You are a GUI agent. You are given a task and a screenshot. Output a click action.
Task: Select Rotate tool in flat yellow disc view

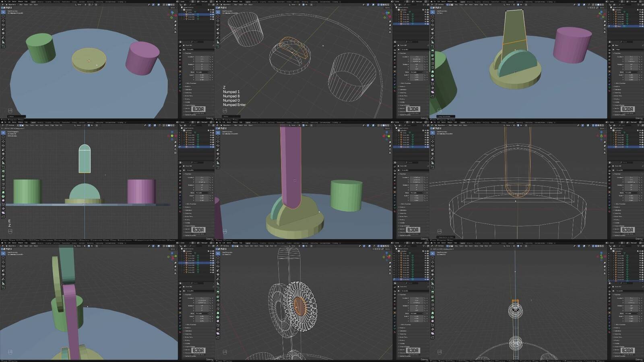[x=3, y=25]
